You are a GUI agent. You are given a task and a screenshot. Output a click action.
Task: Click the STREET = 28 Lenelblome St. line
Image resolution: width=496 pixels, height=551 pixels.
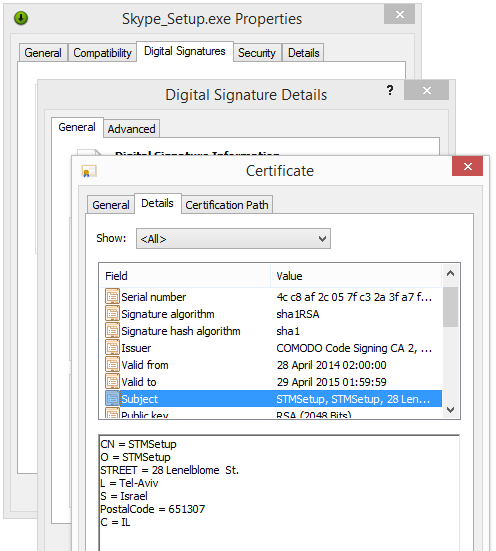tap(170, 470)
